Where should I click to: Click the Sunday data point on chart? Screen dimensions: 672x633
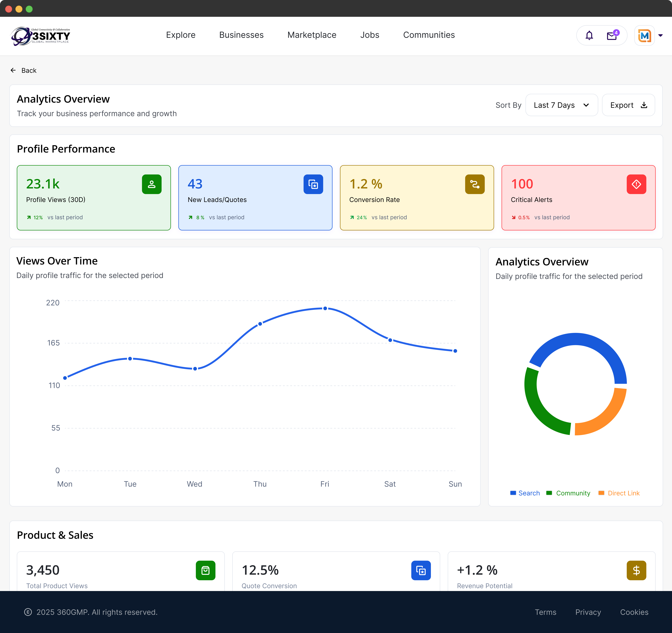click(x=455, y=351)
